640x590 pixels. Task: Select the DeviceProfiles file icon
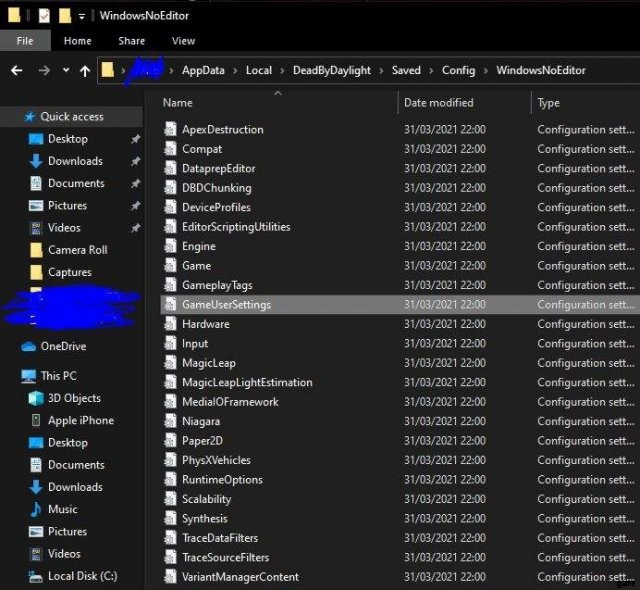[x=170, y=207]
